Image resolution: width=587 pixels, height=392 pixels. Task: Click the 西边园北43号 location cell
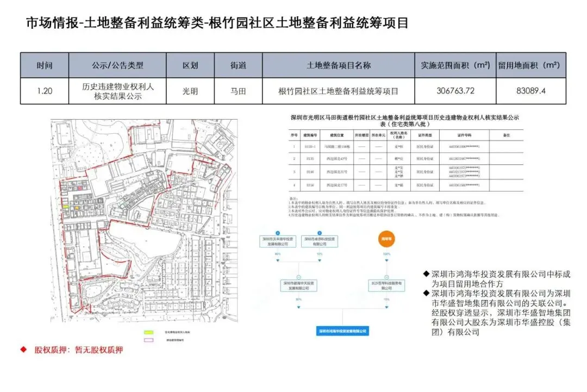click(x=337, y=159)
